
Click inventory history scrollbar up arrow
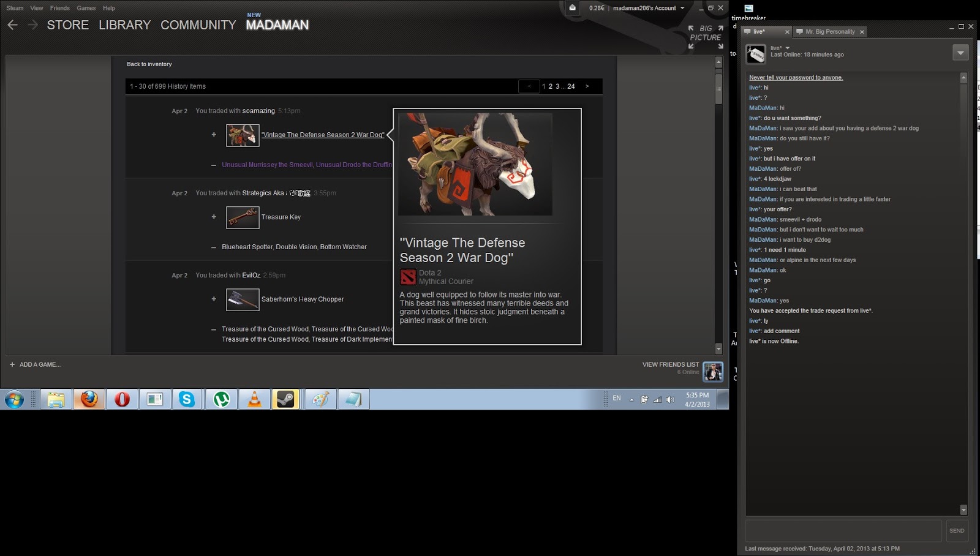tap(719, 62)
